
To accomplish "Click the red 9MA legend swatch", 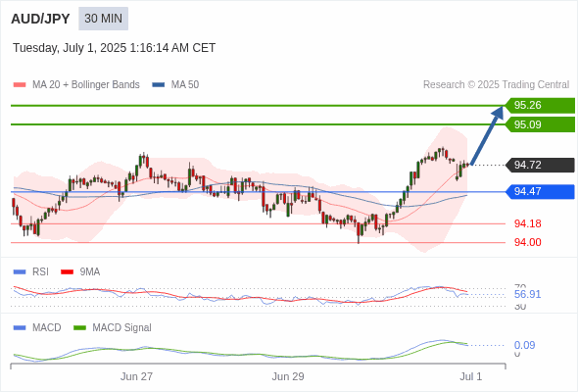I will (x=67, y=272).
